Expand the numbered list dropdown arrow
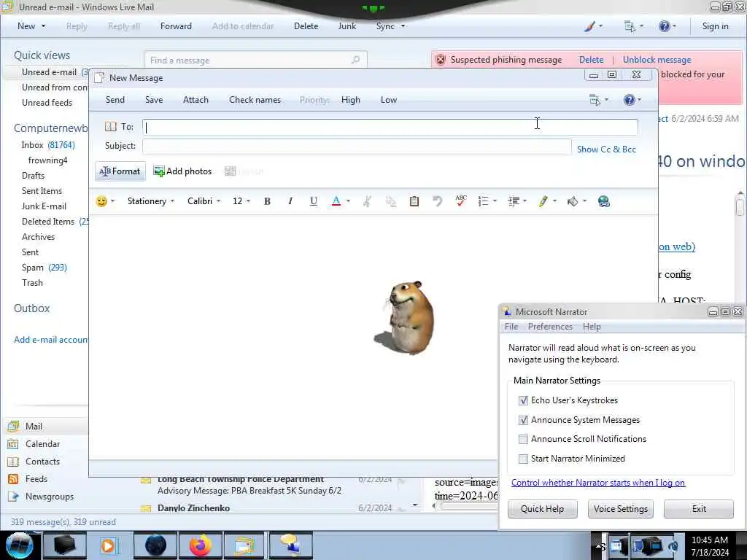The width and height of the screenshot is (747, 560). (495, 201)
